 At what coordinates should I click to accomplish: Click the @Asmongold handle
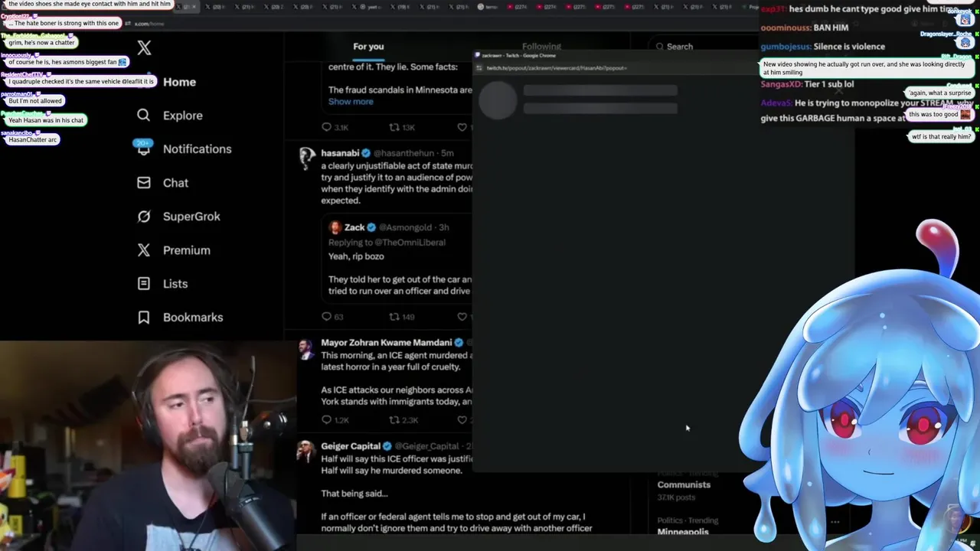[407, 227]
